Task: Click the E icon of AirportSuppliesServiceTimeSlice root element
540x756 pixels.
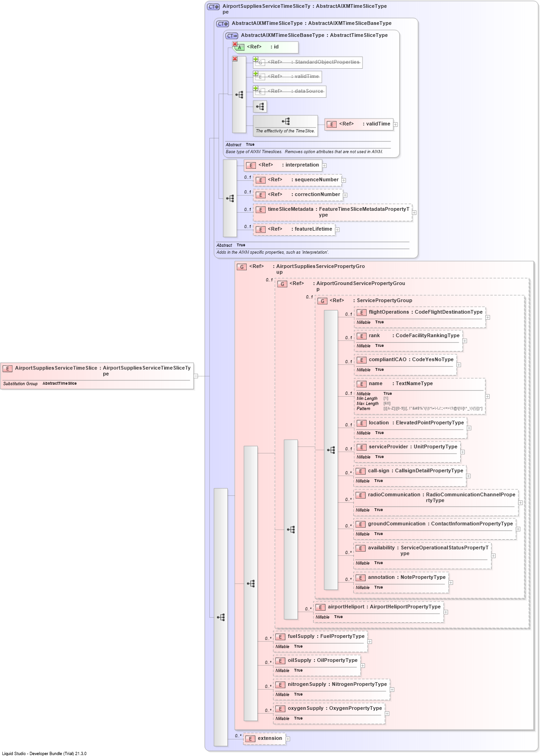Action: tap(7, 369)
